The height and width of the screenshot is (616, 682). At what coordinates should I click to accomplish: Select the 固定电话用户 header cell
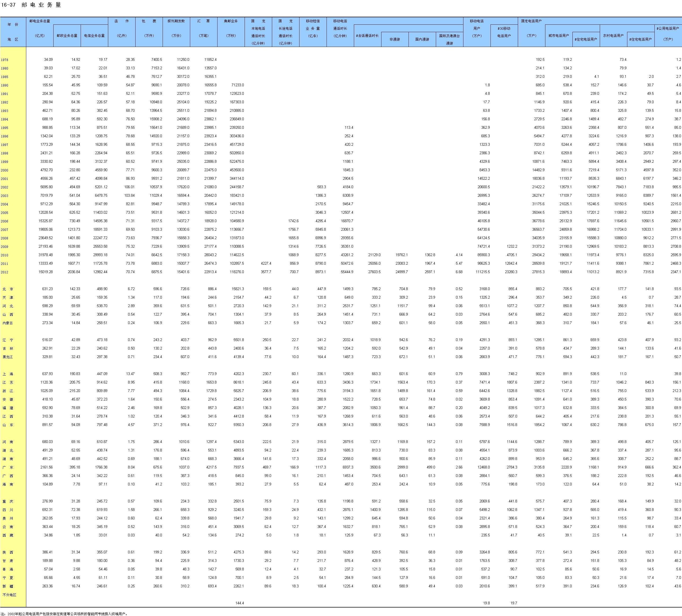click(x=531, y=21)
